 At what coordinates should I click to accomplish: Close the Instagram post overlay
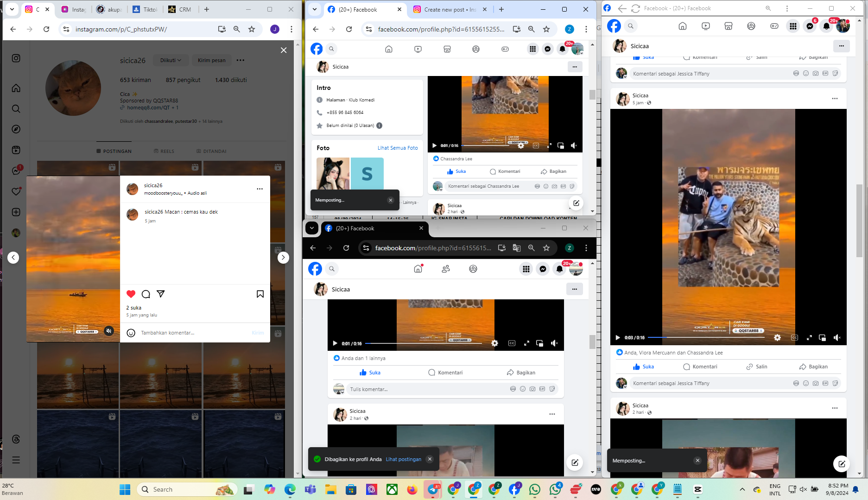(x=284, y=50)
